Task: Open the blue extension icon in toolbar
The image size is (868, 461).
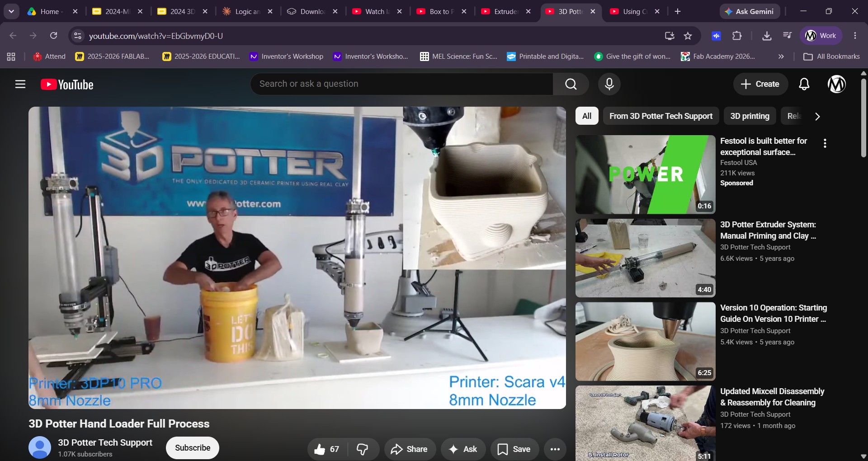Action: coord(716,36)
